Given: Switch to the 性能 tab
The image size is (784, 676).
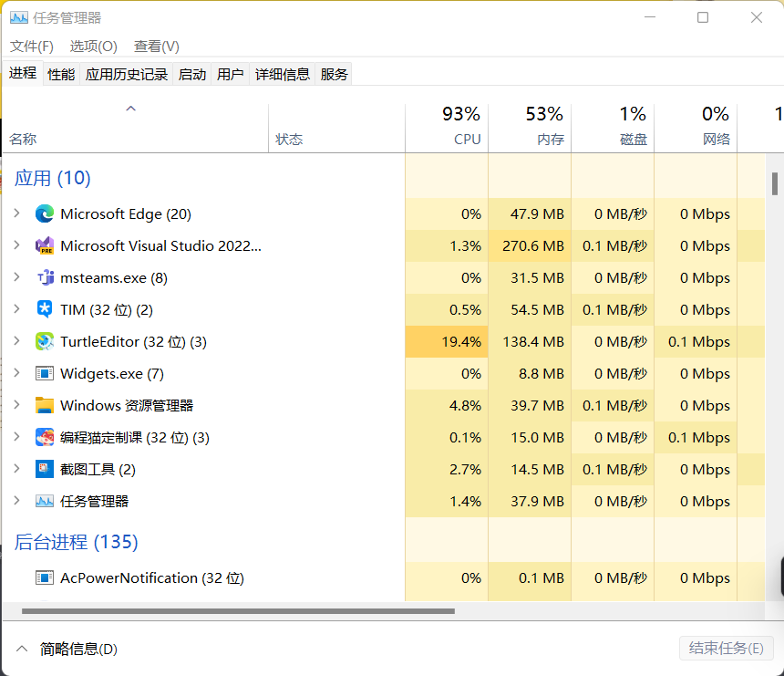Looking at the screenshot, I should pyautogui.click(x=61, y=75).
